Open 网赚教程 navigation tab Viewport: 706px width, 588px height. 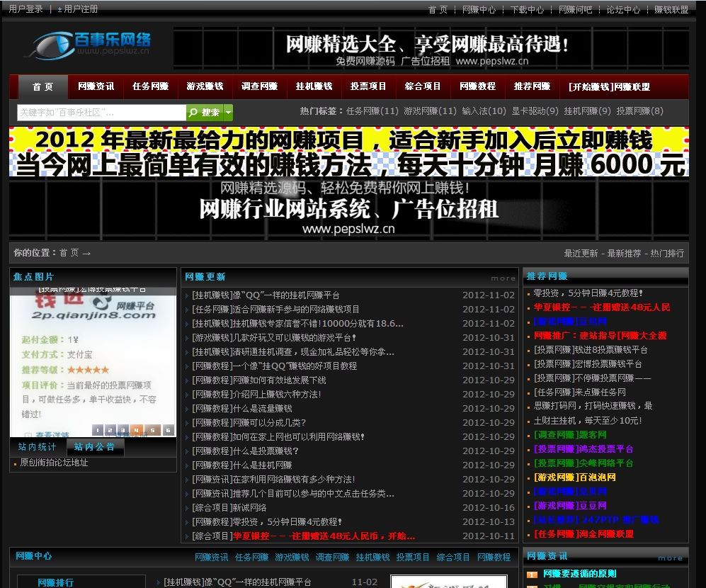(x=477, y=86)
